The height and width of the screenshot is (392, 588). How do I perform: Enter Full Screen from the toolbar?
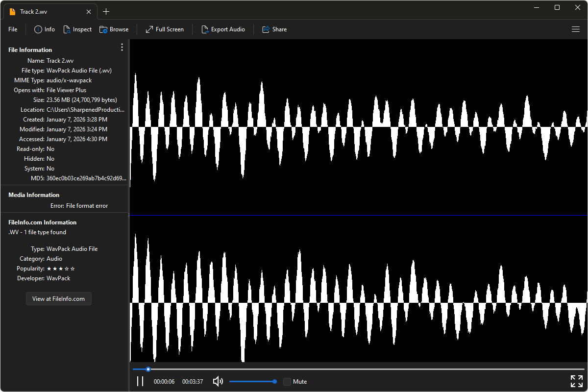click(x=149, y=29)
